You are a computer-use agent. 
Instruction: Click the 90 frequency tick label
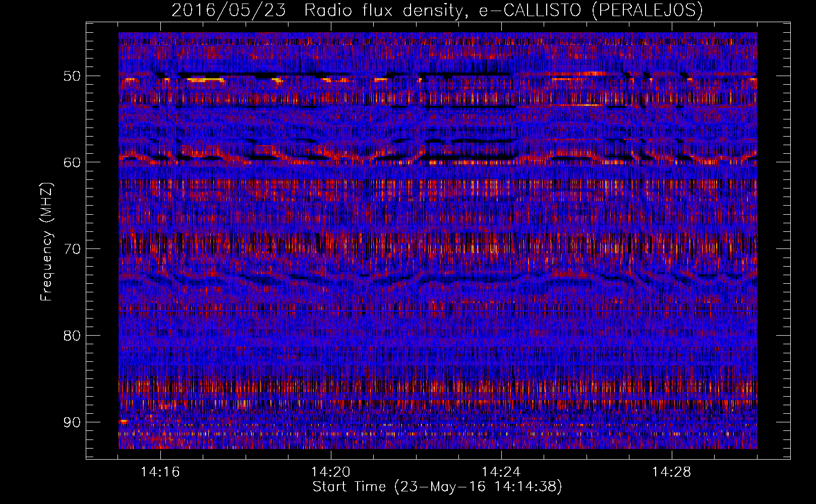pyautogui.click(x=72, y=422)
